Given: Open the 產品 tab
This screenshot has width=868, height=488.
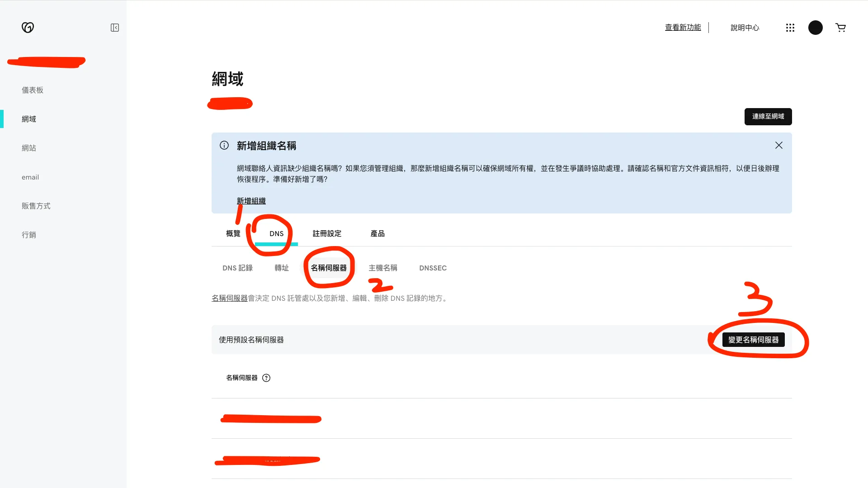Looking at the screenshot, I should (x=377, y=233).
